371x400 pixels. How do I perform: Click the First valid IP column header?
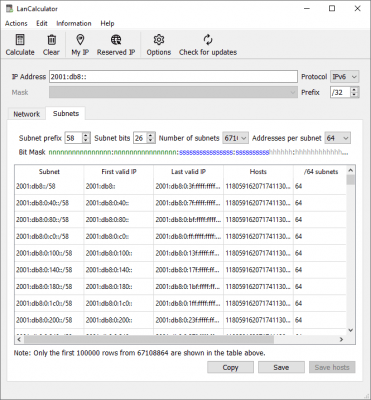pos(119,172)
